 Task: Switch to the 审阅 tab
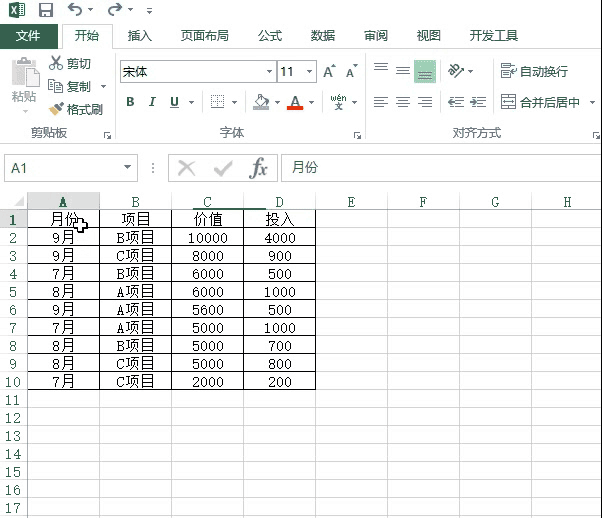pos(376,36)
